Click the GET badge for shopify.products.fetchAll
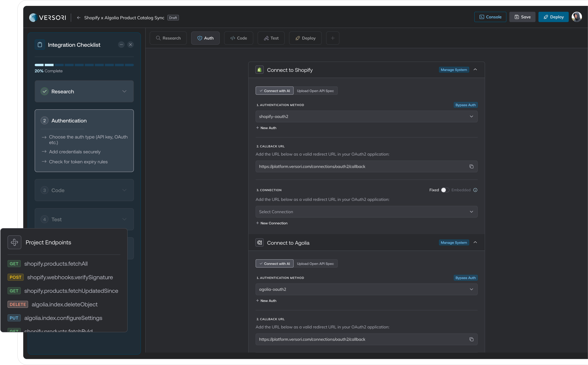The image size is (588, 365). pos(14,264)
